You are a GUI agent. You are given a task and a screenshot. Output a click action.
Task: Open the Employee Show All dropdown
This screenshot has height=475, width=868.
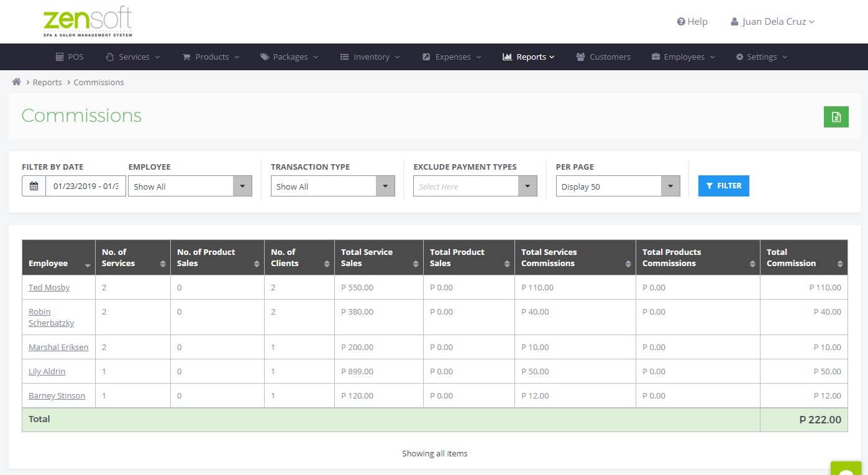pos(190,186)
